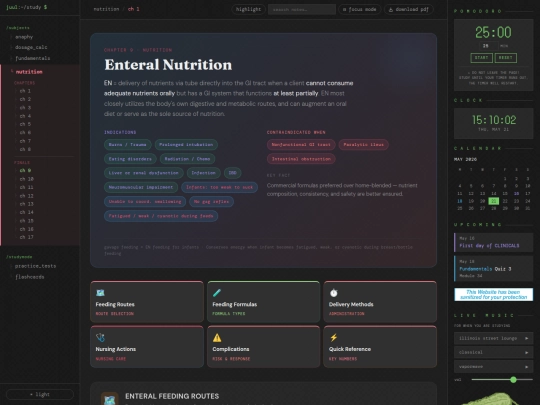Click the Eating disorders tag
Image resolution: width=540 pixels, height=405 pixels.
point(130,159)
